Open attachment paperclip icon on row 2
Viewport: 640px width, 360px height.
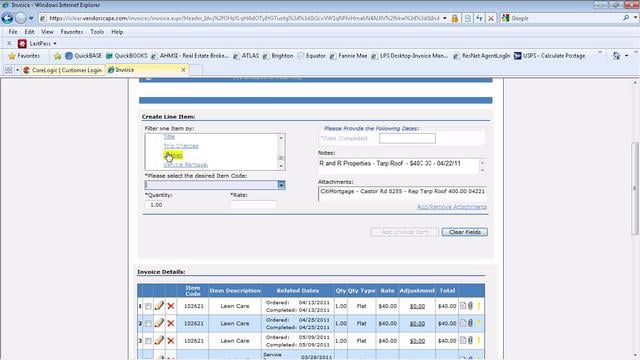click(x=470, y=323)
